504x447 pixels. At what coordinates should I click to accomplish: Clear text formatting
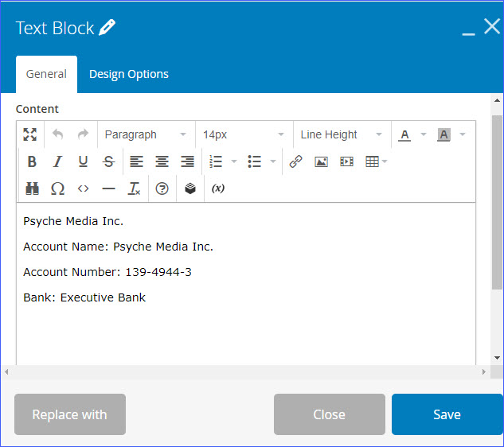tap(134, 189)
